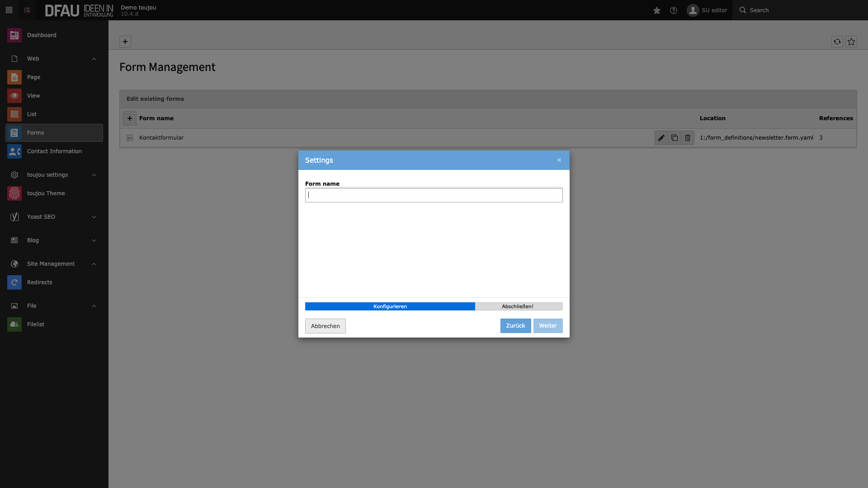The width and height of the screenshot is (868, 488).
Task: Edit Kontaktformular with the pencil icon
Action: 661,138
